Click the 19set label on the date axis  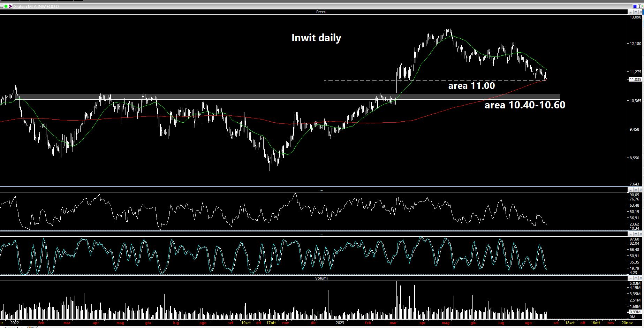[246, 323]
